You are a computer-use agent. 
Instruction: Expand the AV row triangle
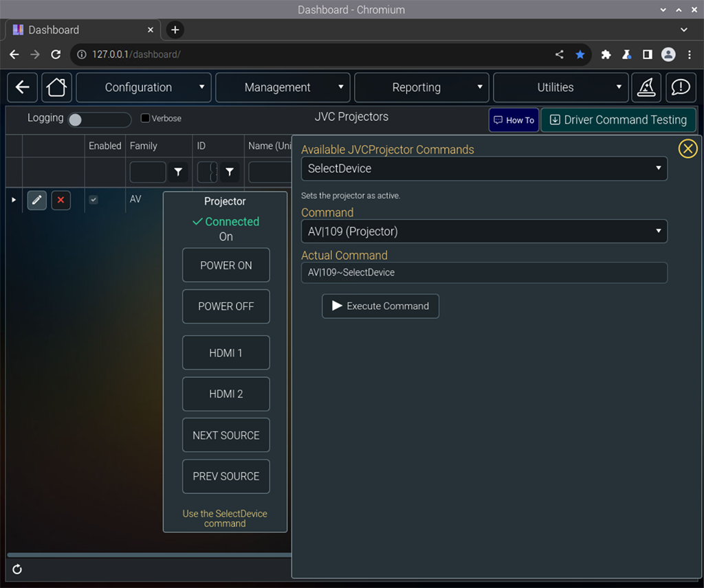[14, 200]
